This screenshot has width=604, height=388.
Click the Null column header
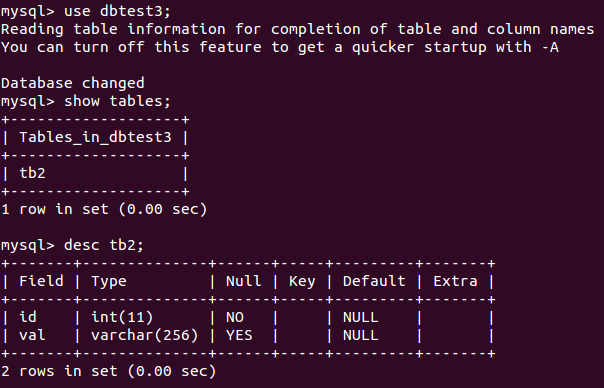click(243, 281)
